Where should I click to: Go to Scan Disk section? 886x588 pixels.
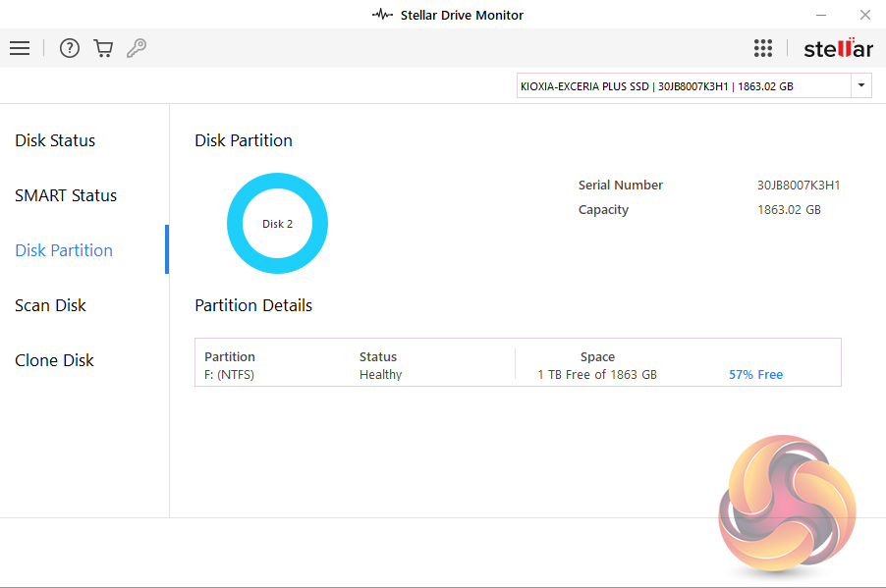click(x=51, y=305)
